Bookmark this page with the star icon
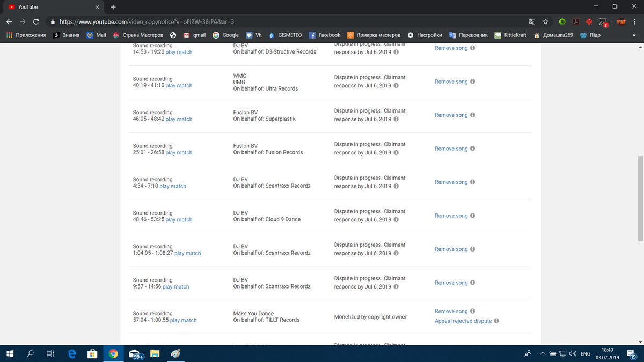The width and height of the screenshot is (644, 362). click(545, 22)
